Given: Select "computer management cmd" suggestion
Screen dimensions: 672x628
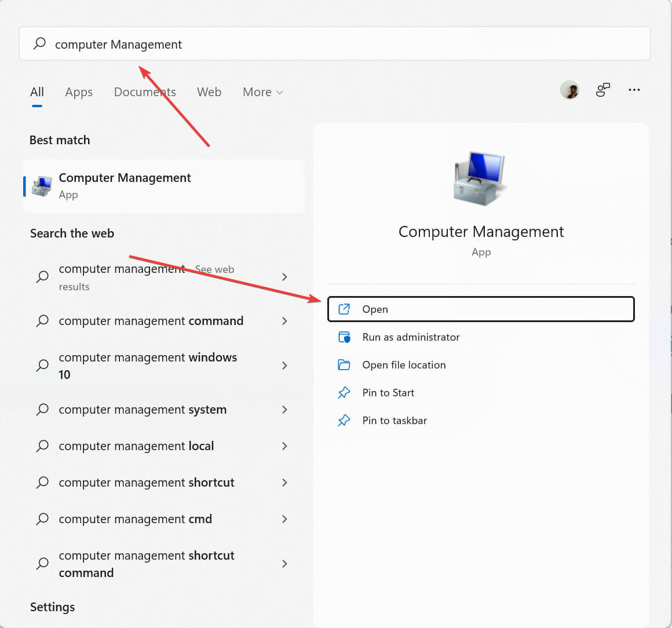Looking at the screenshot, I should [x=164, y=519].
